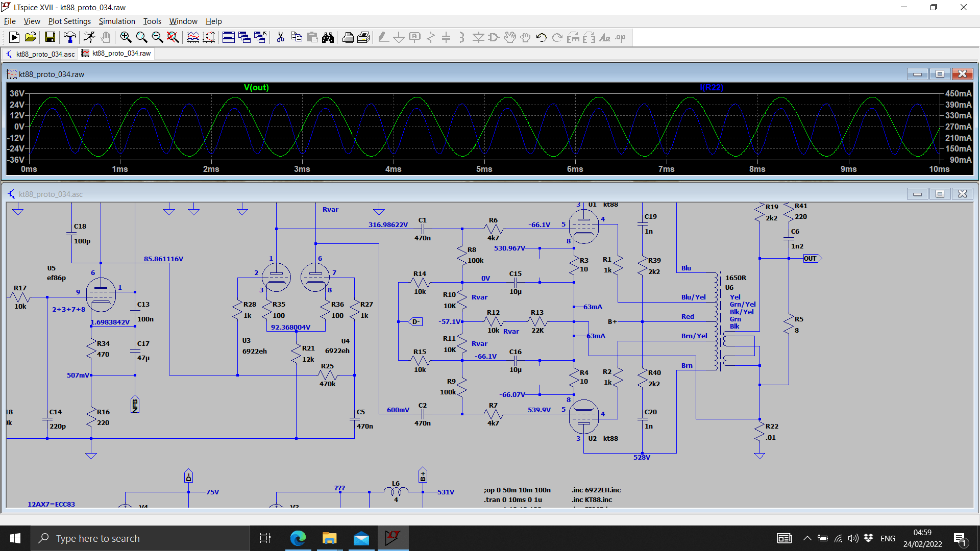Image resolution: width=980 pixels, height=551 pixels.
Task: Open File Explorer from taskbar
Action: pyautogui.click(x=330, y=538)
